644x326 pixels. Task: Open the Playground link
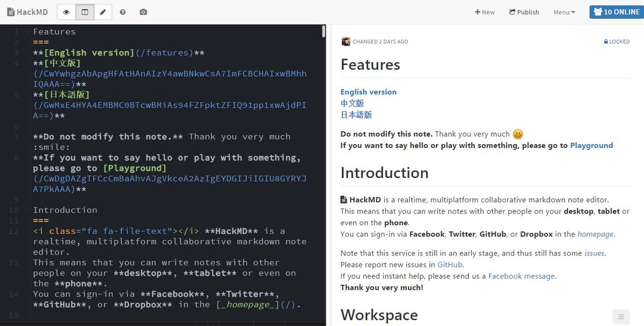tap(592, 145)
